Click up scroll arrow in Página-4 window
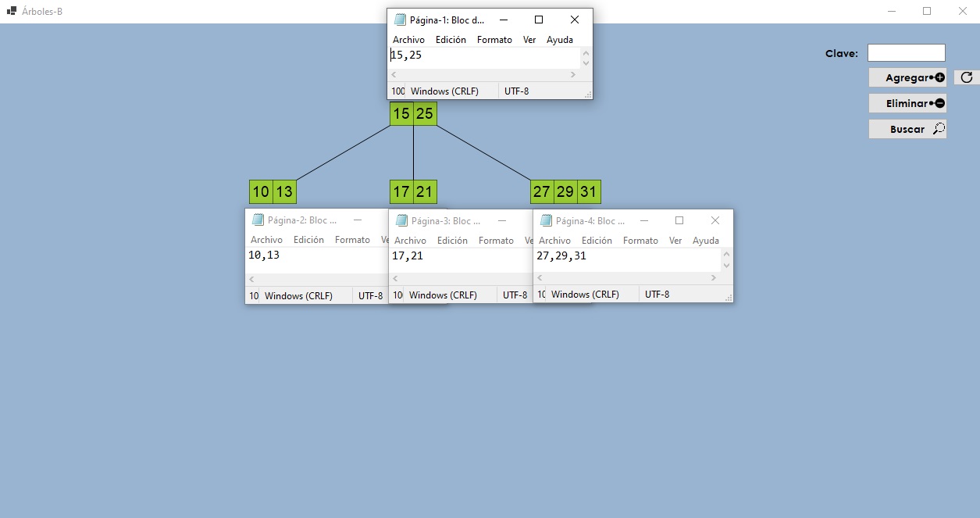The width and height of the screenshot is (980, 518). [725, 255]
